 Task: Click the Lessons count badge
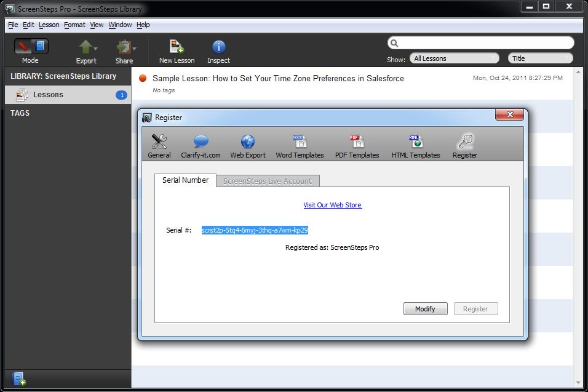(x=122, y=95)
